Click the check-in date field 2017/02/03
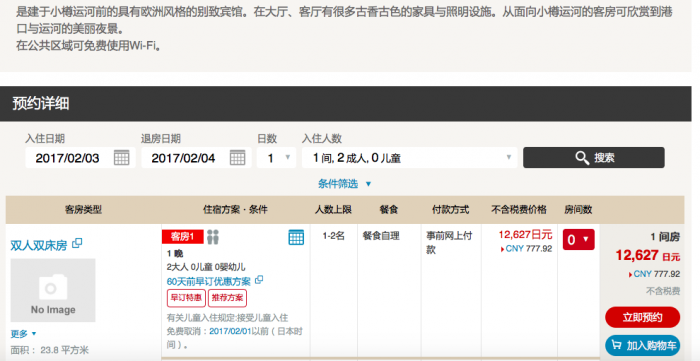Screen dimensions: 700x361 pos(80,158)
